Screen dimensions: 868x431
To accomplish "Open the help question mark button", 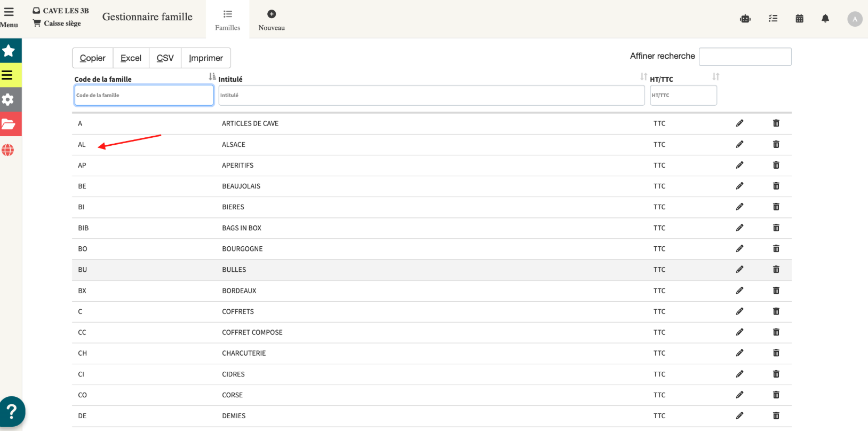I will [x=12, y=412].
